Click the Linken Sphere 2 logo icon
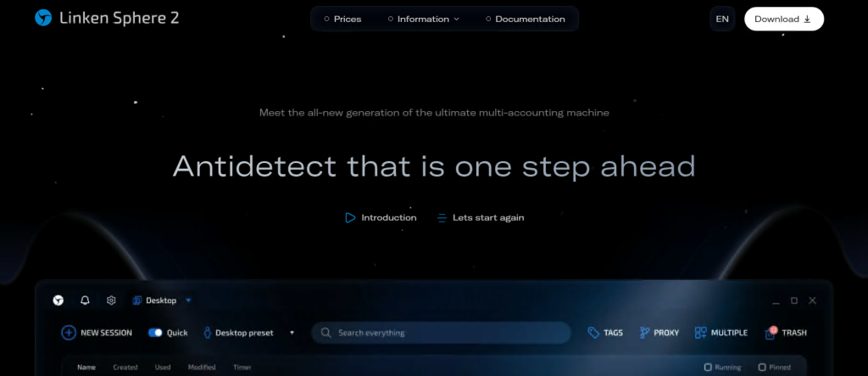The image size is (868, 376). pyautogui.click(x=43, y=19)
